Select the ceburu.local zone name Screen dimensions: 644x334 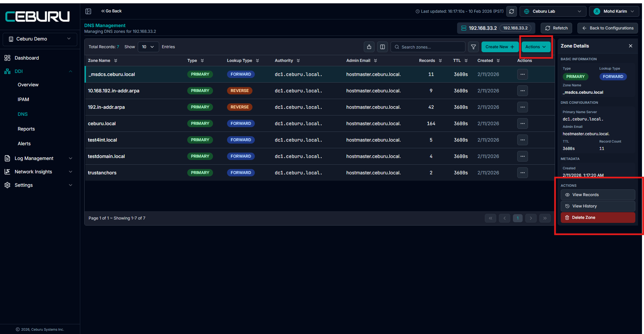(x=102, y=123)
